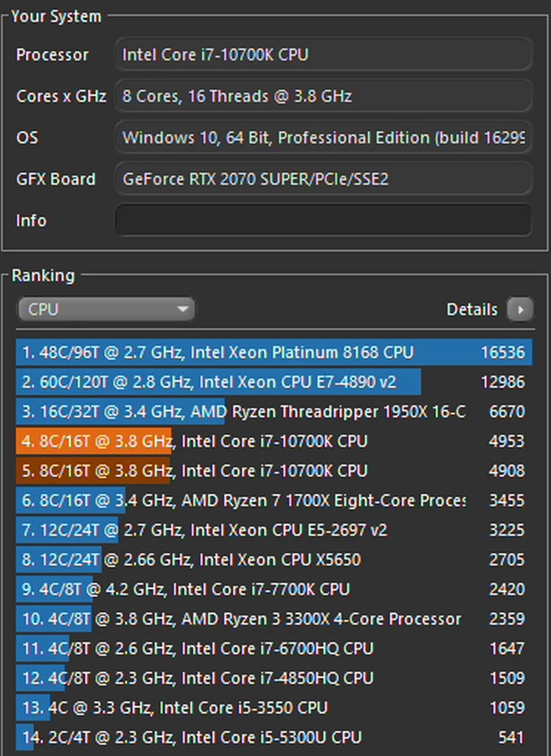This screenshot has height=756, width=551.
Task: Select the Ryzen 3 3300X ranking row
Action: (x=274, y=619)
